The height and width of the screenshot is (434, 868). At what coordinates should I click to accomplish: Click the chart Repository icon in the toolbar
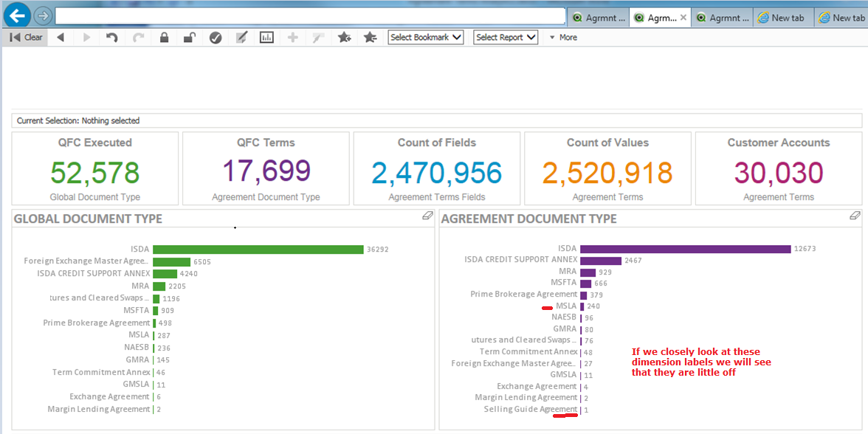266,38
